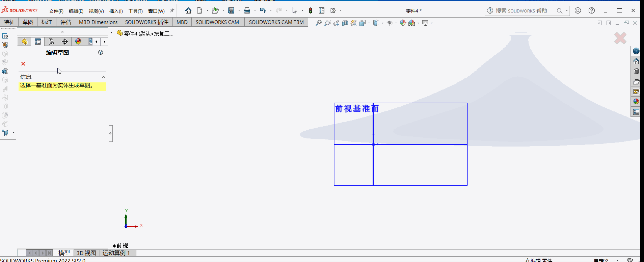Click the Hide/Show Items eye icon
Screen dimensions: 644x262
(390, 23)
